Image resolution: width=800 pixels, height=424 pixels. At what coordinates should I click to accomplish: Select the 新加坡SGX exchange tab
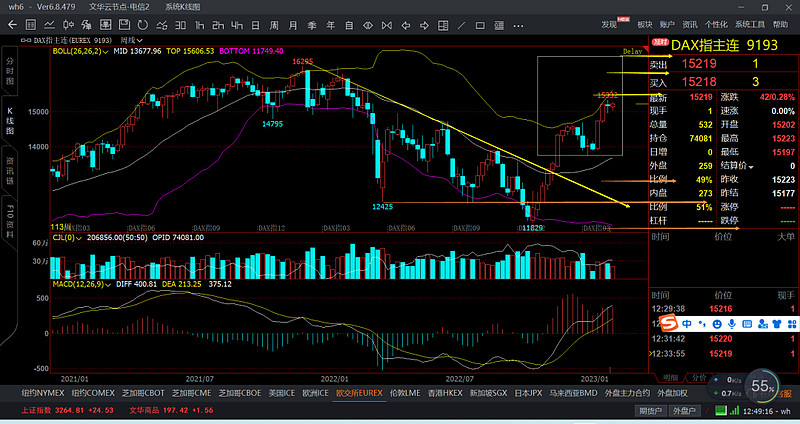488,393
